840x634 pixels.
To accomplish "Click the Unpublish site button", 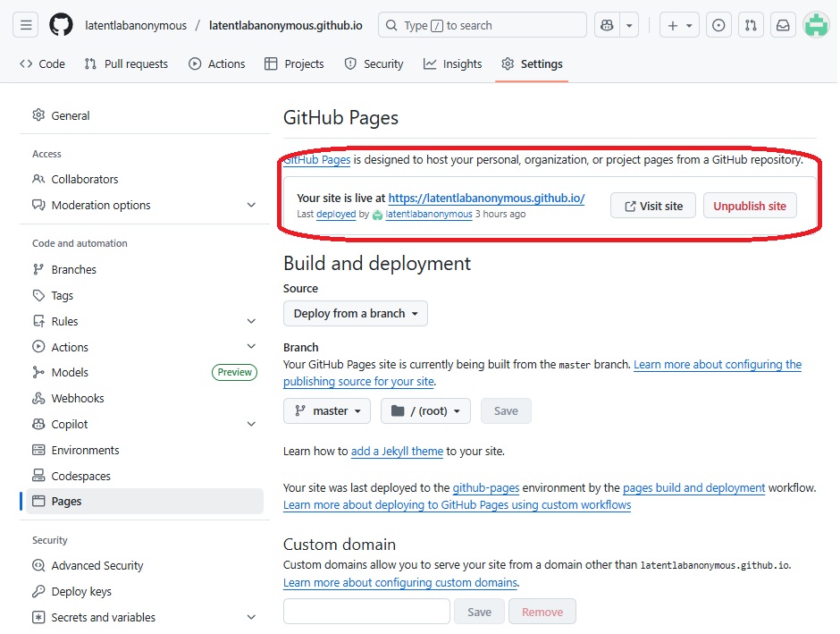I will point(750,205).
